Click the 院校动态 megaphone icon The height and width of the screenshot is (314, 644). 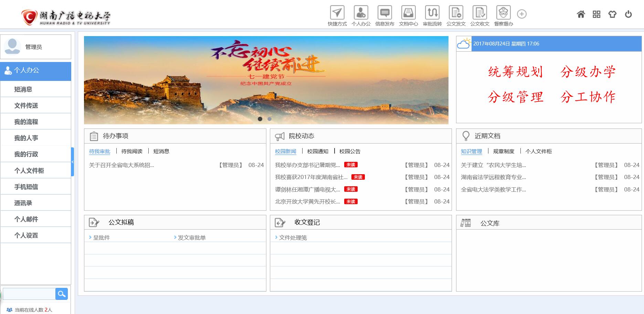[x=280, y=136]
